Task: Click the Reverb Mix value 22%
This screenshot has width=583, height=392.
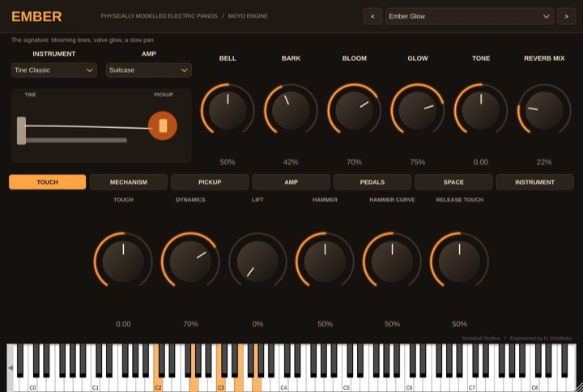Action: tap(544, 162)
